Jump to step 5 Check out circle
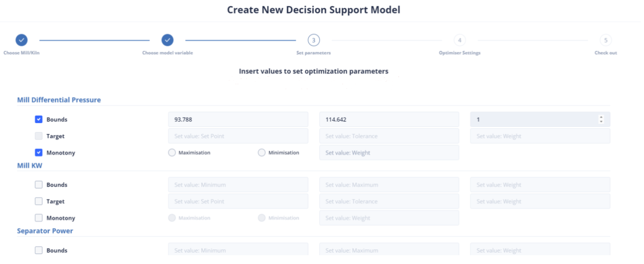644x264 pixels. tap(606, 40)
